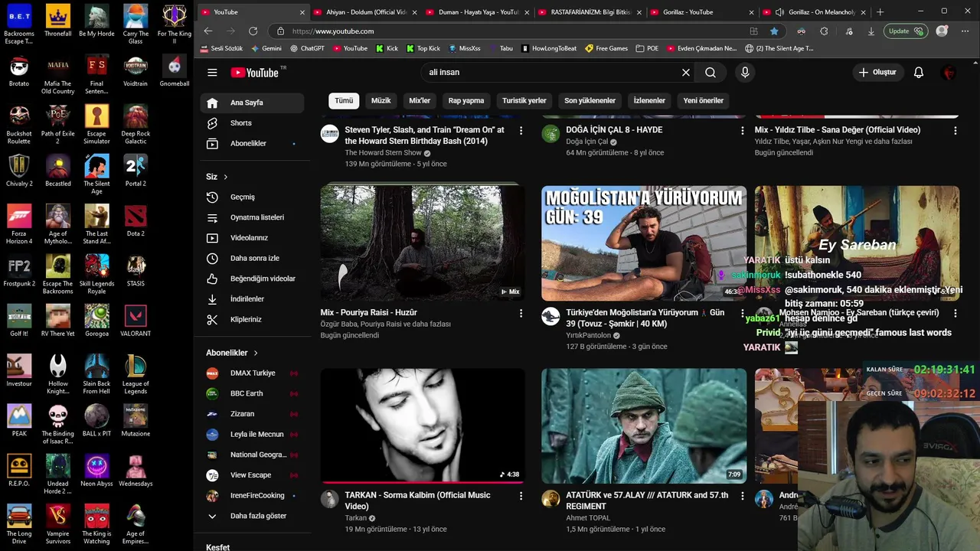Image resolution: width=980 pixels, height=551 pixels.
Task: Select the Tümü filter chip
Action: [344, 100]
